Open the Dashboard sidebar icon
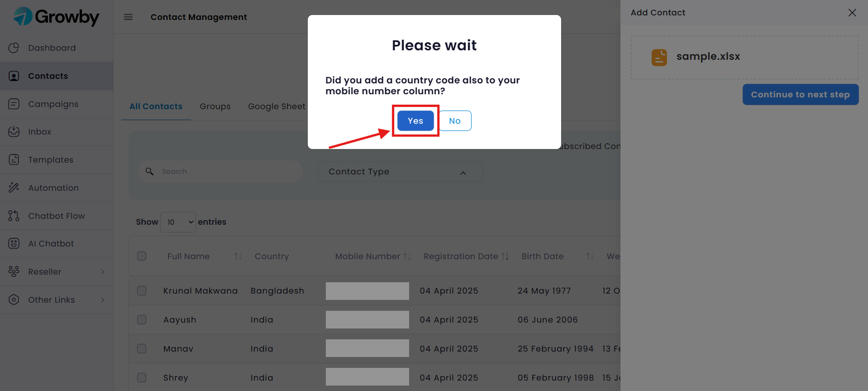The image size is (868, 391). (x=14, y=48)
